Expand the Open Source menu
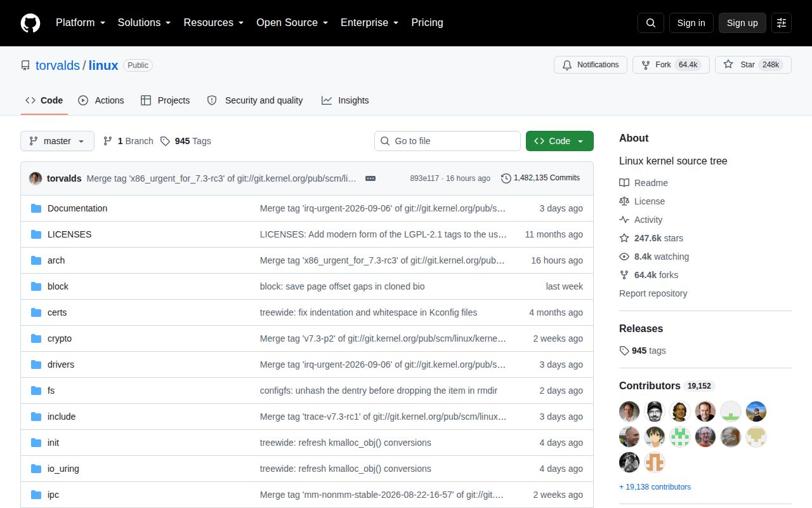 pyautogui.click(x=292, y=23)
